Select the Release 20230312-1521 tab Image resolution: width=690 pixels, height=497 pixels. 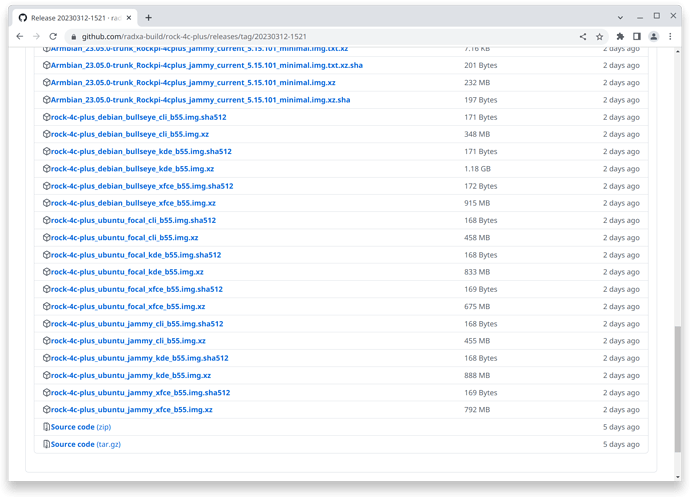tap(76, 18)
